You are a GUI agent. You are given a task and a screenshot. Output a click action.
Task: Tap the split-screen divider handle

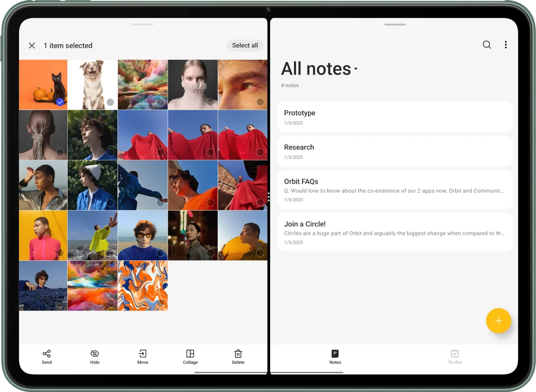coord(269,197)
